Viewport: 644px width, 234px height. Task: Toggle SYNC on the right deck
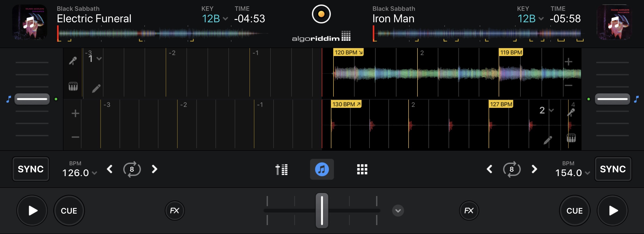613,169
